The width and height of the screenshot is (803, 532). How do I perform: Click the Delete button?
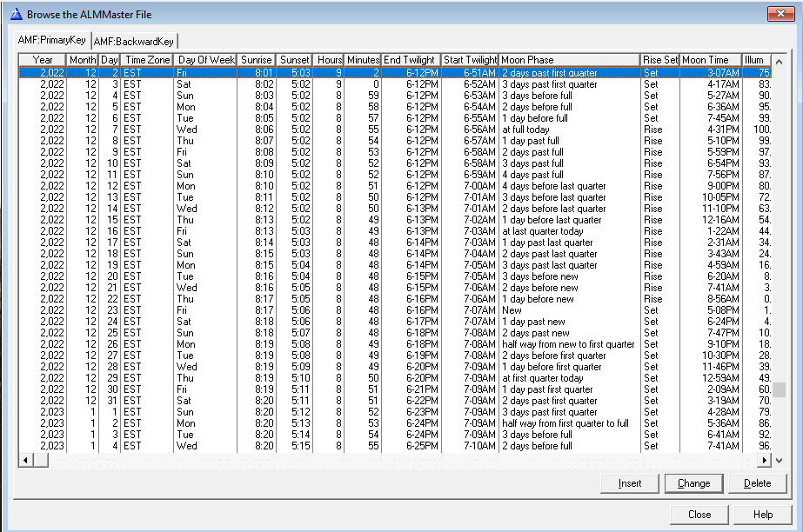pos(757,483)
